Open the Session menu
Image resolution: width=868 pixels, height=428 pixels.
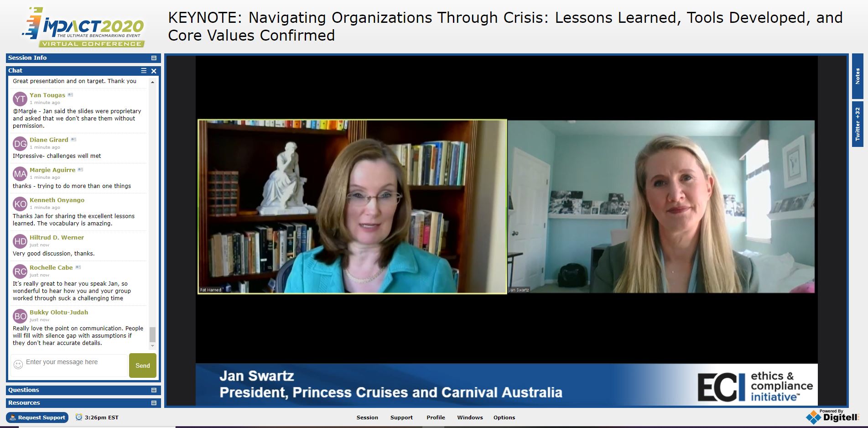pyautogui.click(x=367, y=418)
